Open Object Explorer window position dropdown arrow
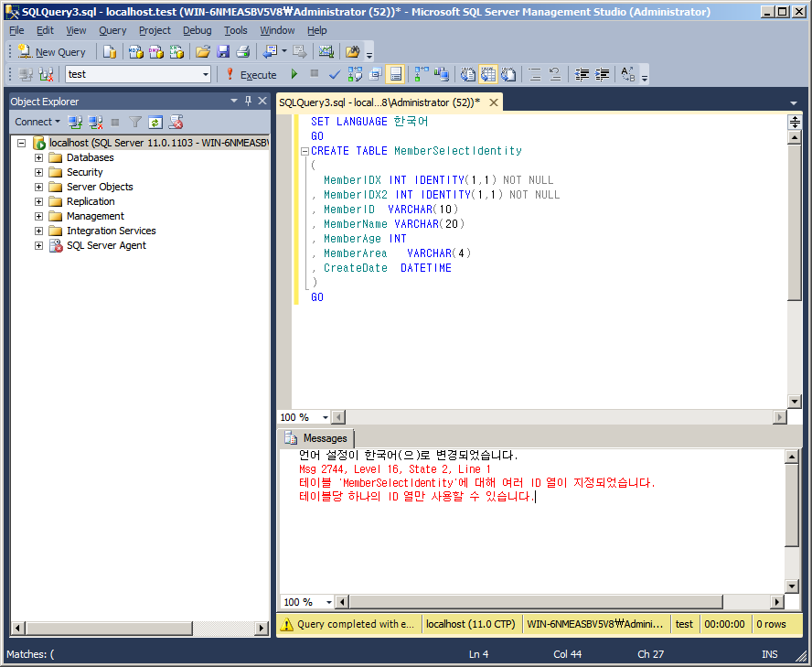The height and width of the screenshot is (667, 812). [233, 101]
